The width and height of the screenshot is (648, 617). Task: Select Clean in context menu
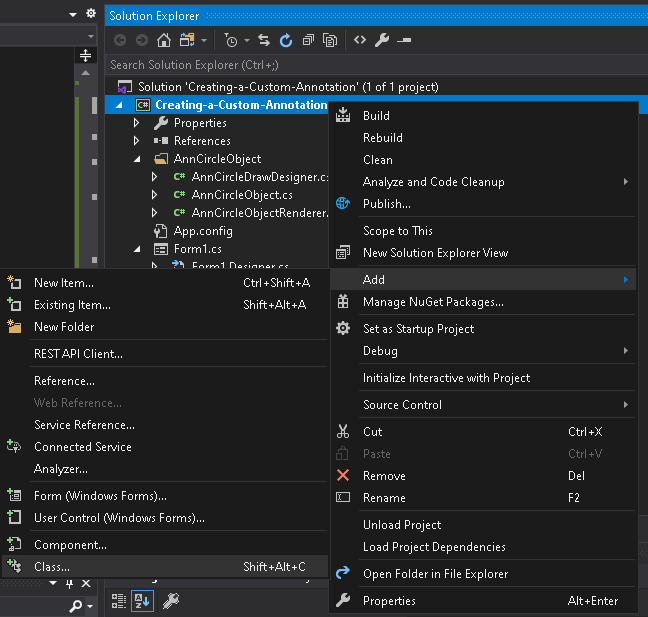[483, 160]
